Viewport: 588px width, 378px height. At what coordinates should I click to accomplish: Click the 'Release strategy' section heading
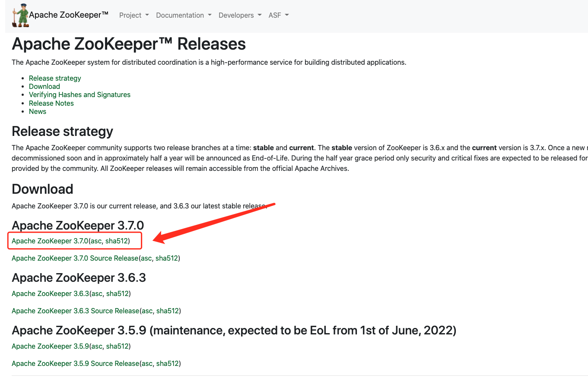click(62, 131)
